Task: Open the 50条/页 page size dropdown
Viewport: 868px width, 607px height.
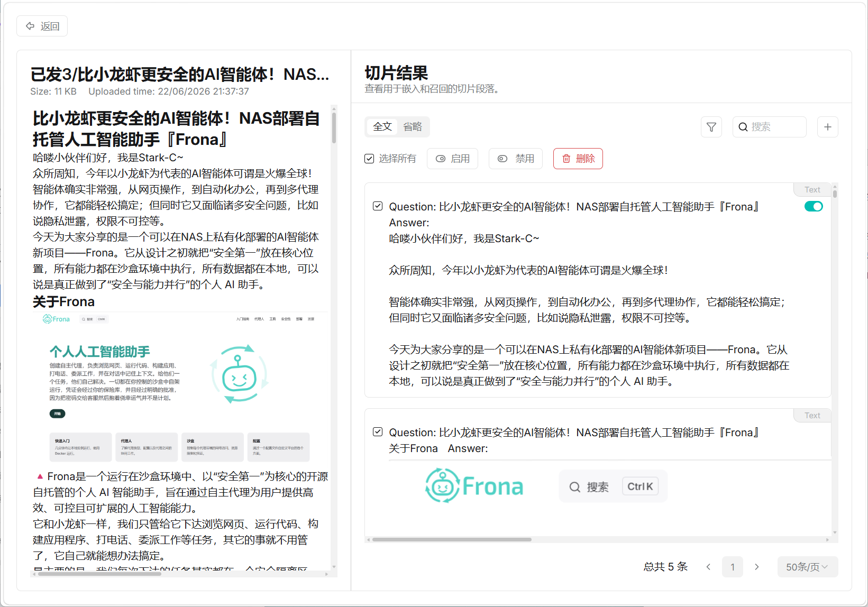Action: point(808,567)
